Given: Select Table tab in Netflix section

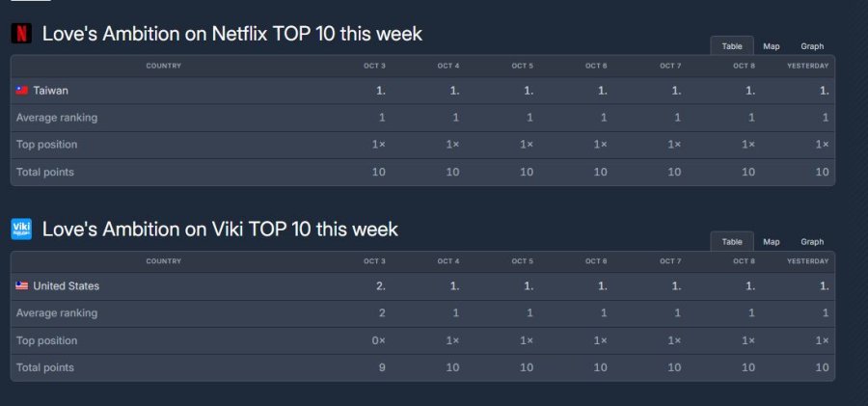Looking at the screenshot, I should tap(732, 46).
